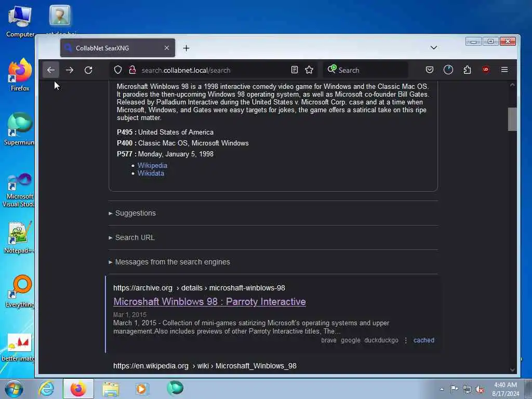Click the address bar URL field
The image size is (532, 399).
click(214, 70)
